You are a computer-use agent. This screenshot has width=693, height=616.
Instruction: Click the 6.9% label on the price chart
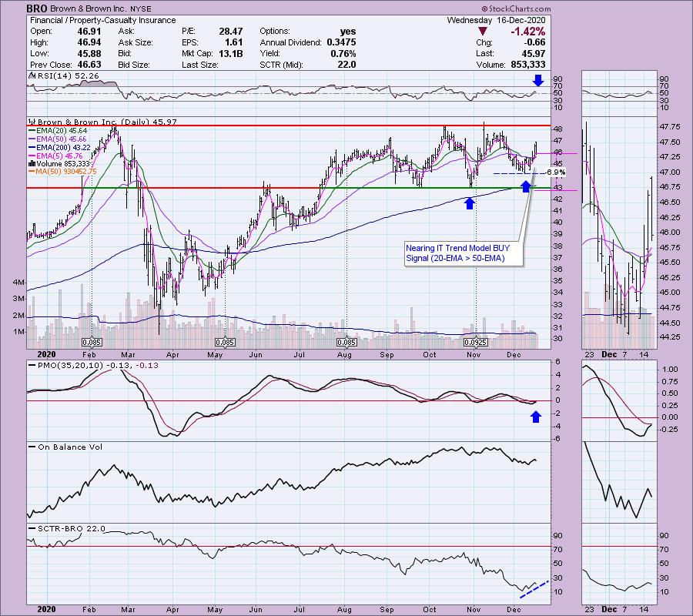pos(555,172)
